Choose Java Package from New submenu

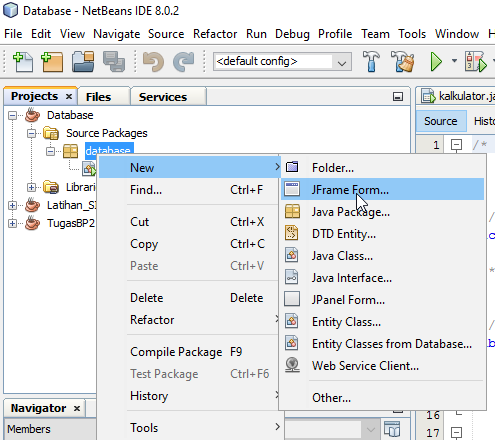click(x=382, y=212)
